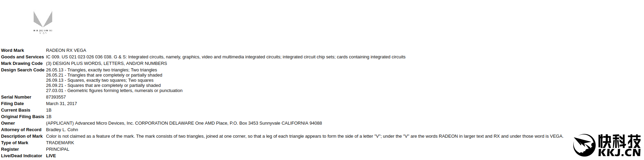The width and height of the screenshot is (644, 160).
Task: Click design code 26.09.21 shaded squares entry
Action: (103, 85)
